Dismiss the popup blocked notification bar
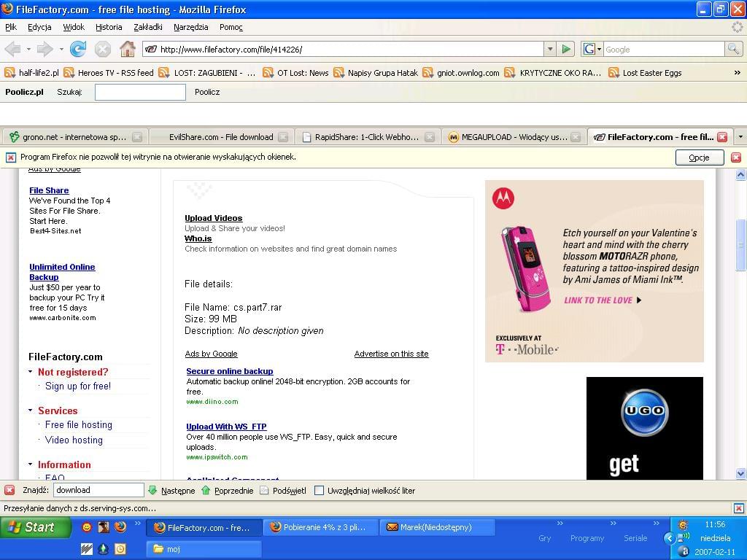747x560 pixels. (736, 157)
